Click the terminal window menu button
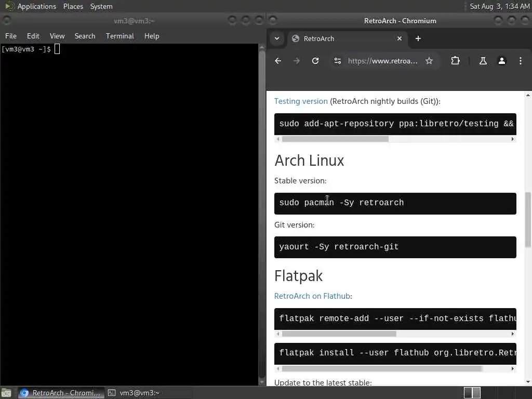 6,20
